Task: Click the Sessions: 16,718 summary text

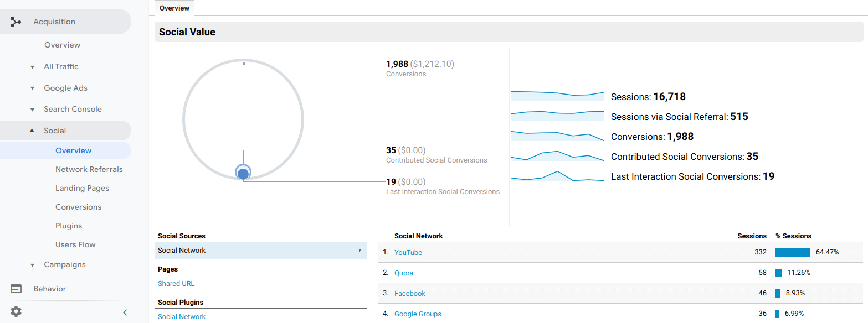Action: pos(648,97)
